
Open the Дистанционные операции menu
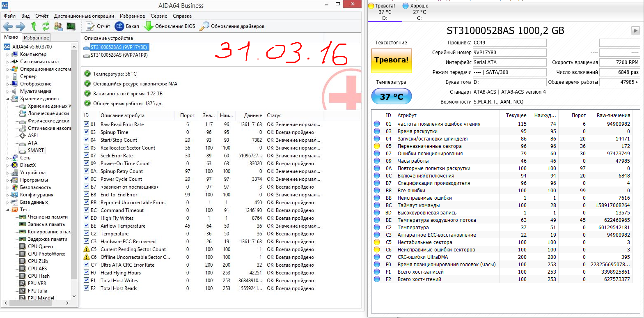(x=84, y=16)
